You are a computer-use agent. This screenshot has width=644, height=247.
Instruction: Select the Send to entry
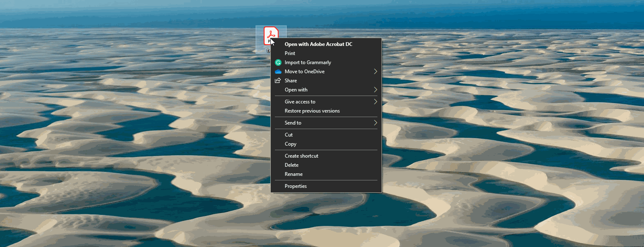coord(326,123)
